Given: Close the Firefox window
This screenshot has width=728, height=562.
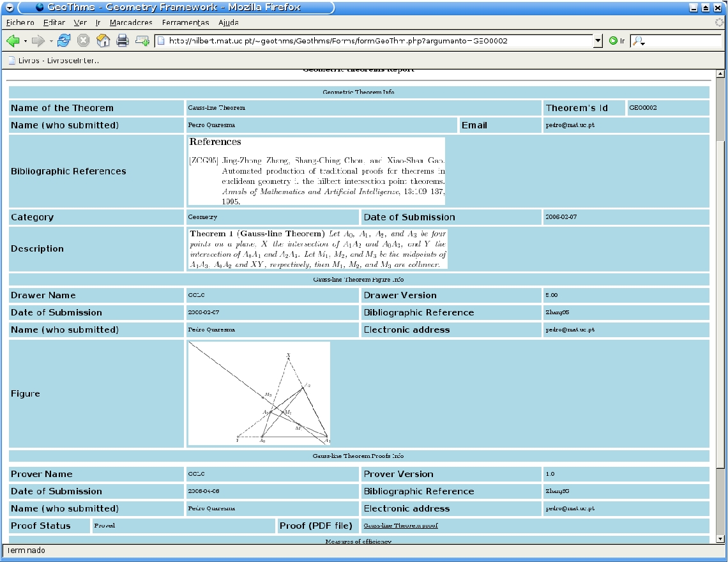Looking at the screenshot, I should 717,8.
